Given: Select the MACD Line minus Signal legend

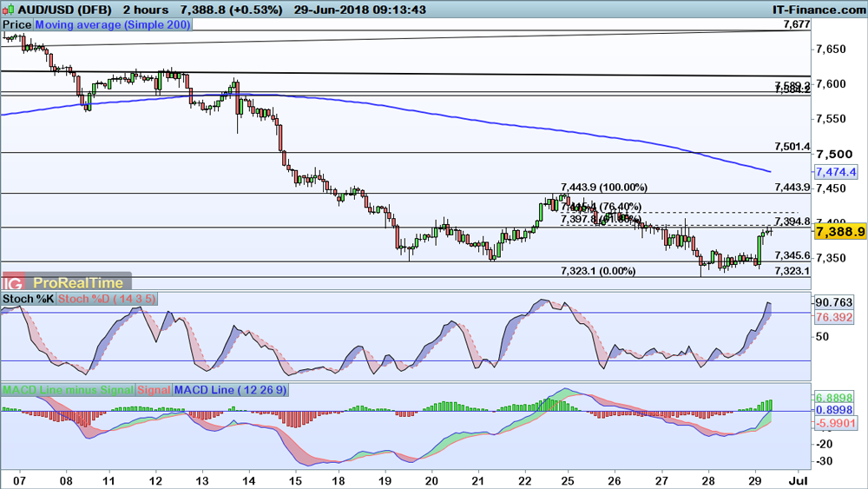Looking at the screenshot, I should 68,390.
